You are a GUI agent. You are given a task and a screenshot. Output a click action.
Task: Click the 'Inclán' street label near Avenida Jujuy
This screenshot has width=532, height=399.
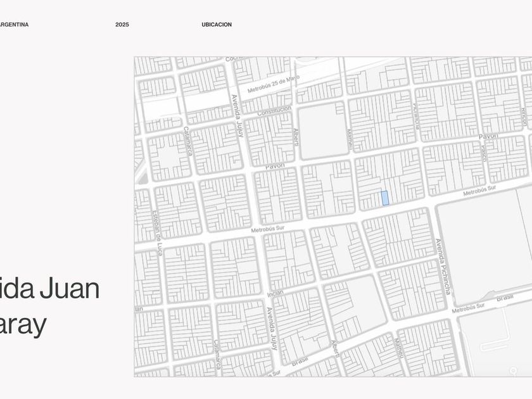(x=275, y=294)
